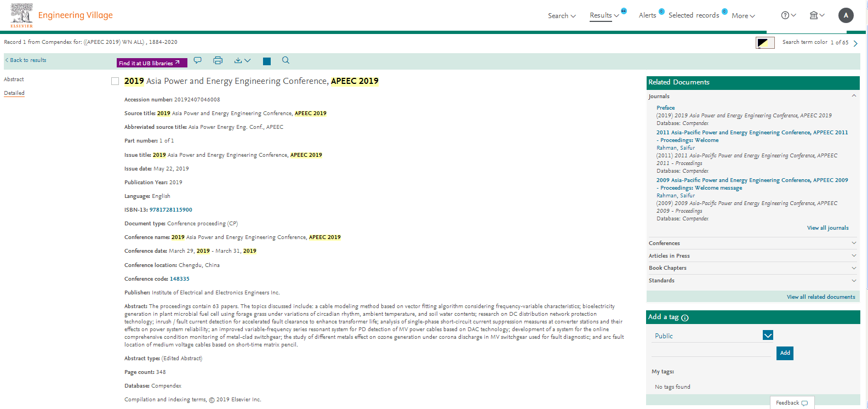Click Engineering Village home title
The image size is (868, 409).
(76, 15)
